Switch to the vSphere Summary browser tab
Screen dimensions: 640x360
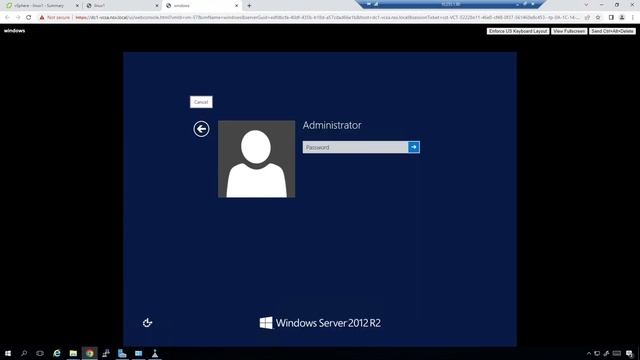coord(39,6)
